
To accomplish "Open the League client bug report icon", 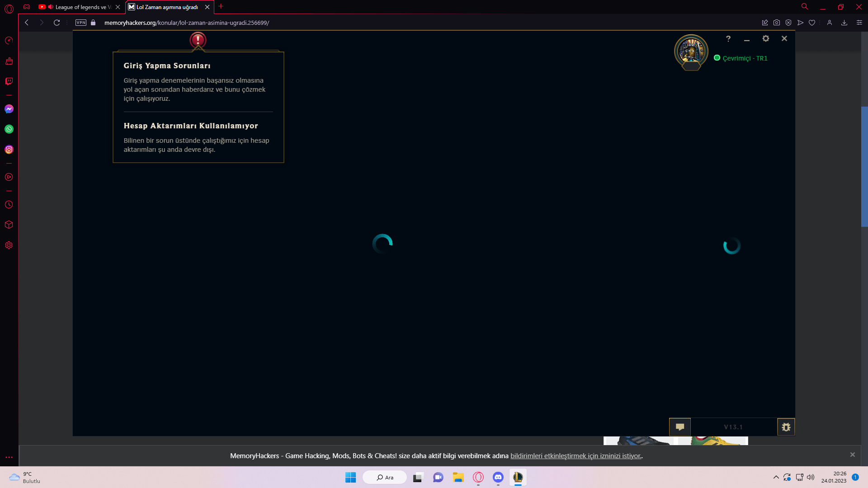I will tap(786, 427).
